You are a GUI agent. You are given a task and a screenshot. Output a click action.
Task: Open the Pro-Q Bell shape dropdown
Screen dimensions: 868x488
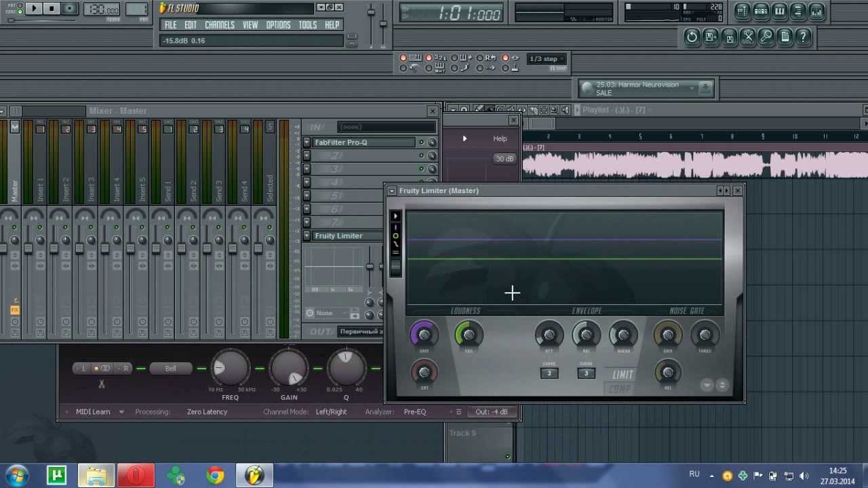pos(170,368)
